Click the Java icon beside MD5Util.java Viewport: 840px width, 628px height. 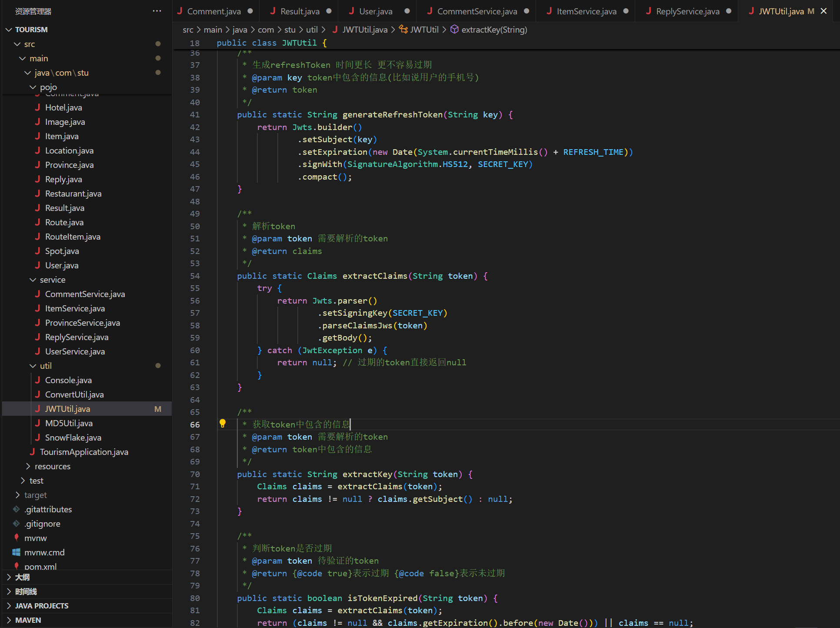pos(37,423)
